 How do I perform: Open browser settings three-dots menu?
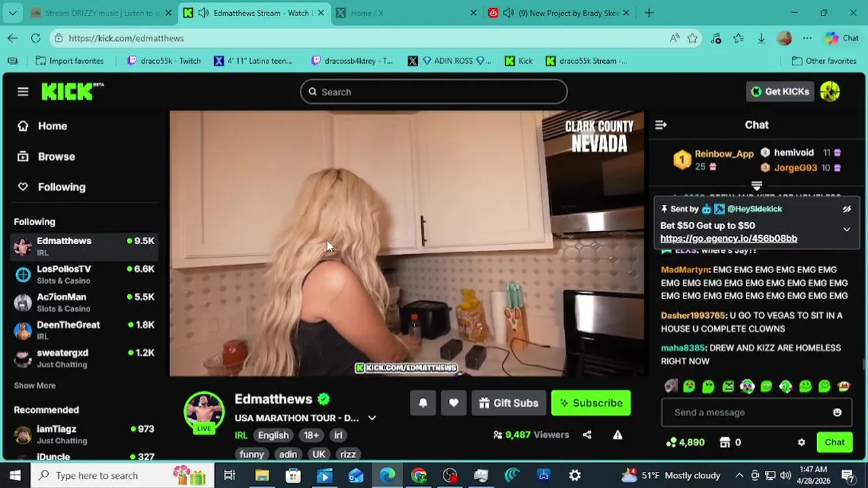pyautogui.click(x=807, y=38)
